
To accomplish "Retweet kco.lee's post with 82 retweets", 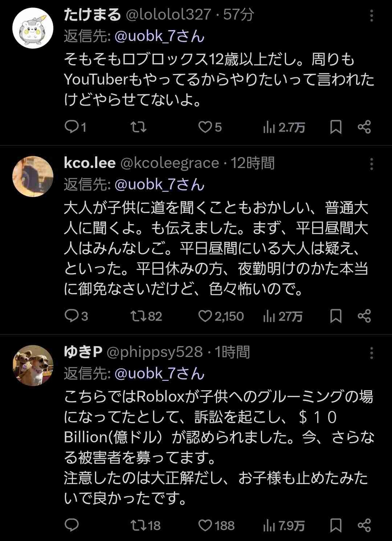I will tap(138, 316).
